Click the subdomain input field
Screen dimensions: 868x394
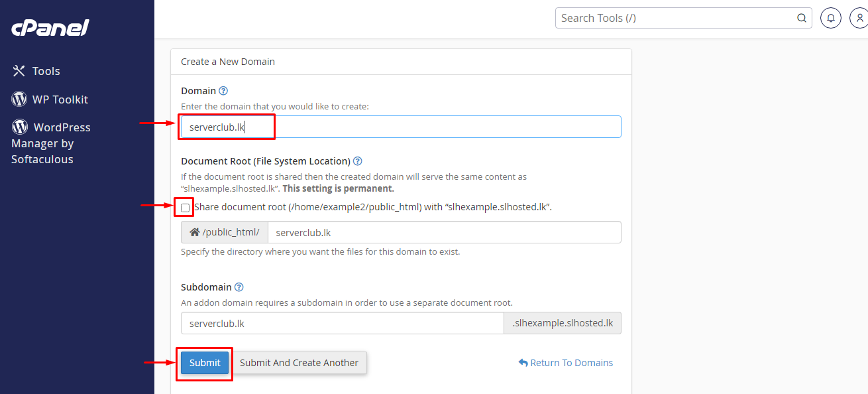(x=342, y=323)
